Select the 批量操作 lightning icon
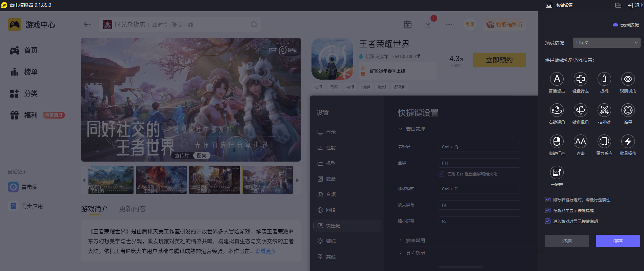Screen dimensions: 644x271 628,141
